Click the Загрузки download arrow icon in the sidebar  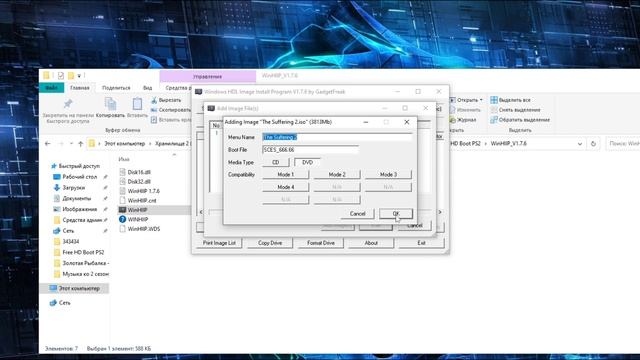(x=57, y=187)
